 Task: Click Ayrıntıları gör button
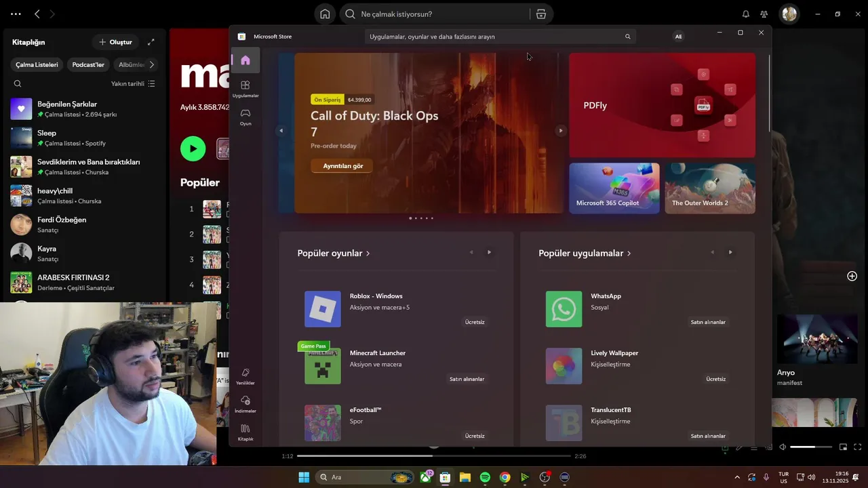click(342, 166)
